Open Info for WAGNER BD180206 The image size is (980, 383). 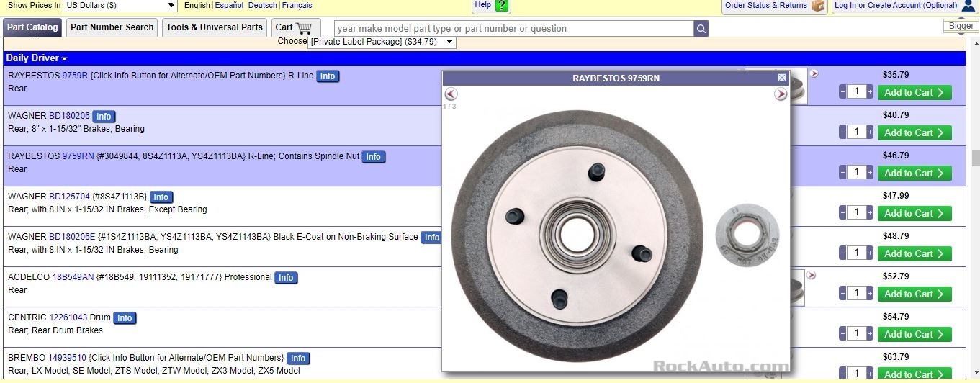click(104, 117)
